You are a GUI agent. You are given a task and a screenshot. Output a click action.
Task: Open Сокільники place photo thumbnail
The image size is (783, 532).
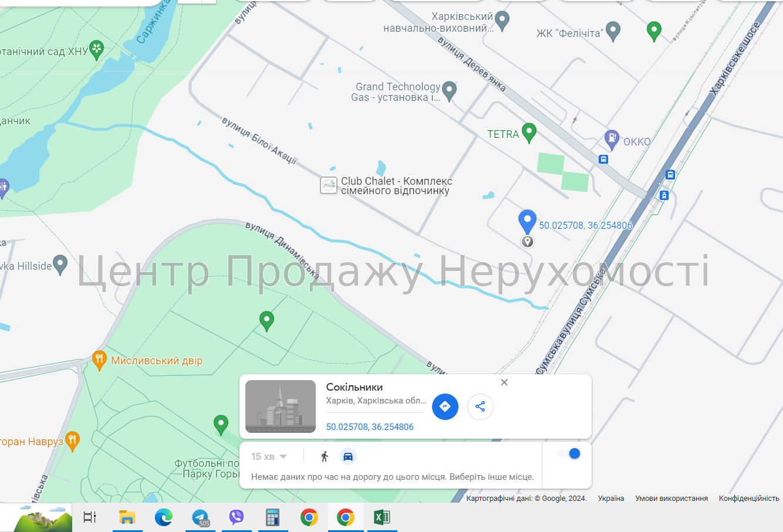pyautogui.click(x=281, y=406)
